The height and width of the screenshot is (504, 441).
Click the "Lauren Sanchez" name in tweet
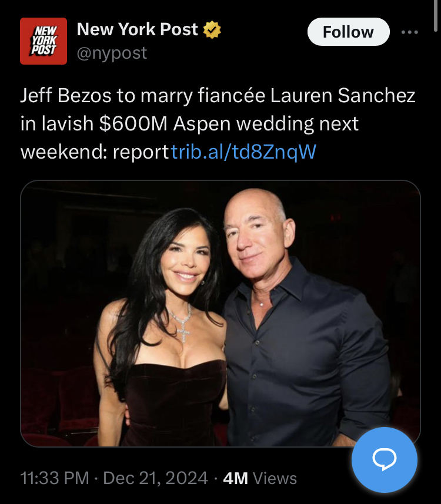click(x=343, y=96)
